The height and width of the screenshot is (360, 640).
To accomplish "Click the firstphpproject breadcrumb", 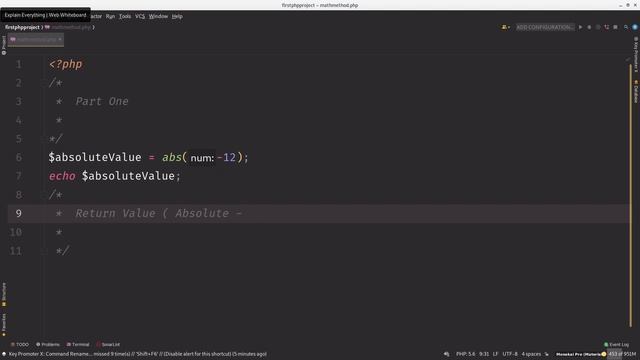I will click(22, 27).
